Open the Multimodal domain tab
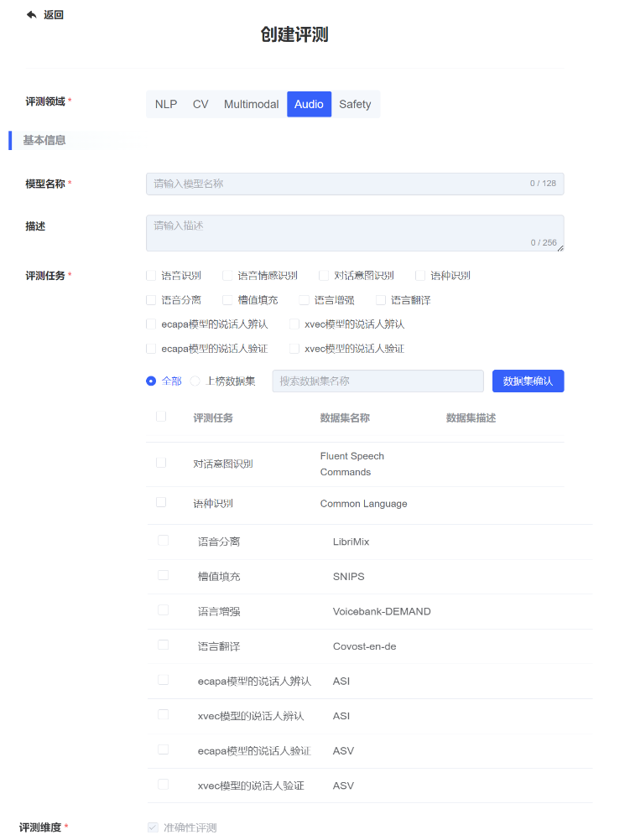This screenshot has height=840, width=630. (x=251, y=104)
